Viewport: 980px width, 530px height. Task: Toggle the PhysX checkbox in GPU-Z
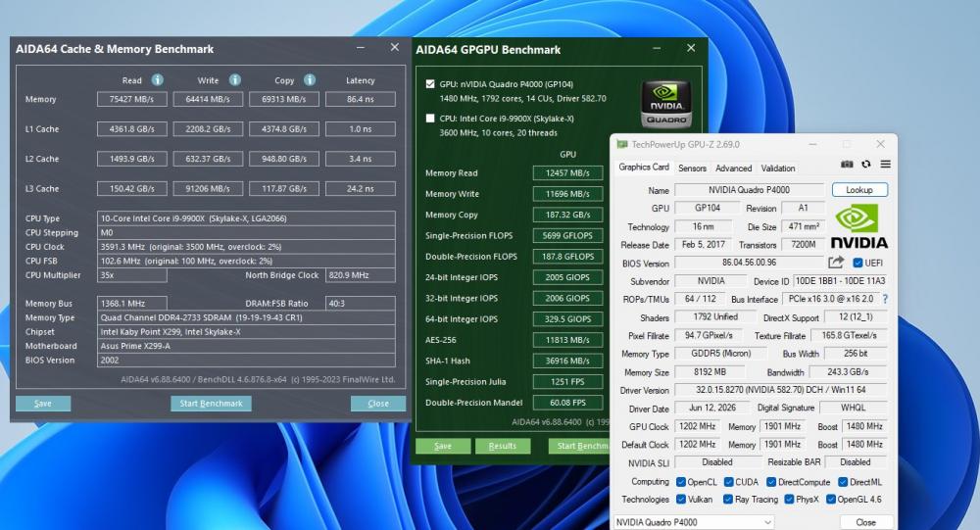(789, 500)
